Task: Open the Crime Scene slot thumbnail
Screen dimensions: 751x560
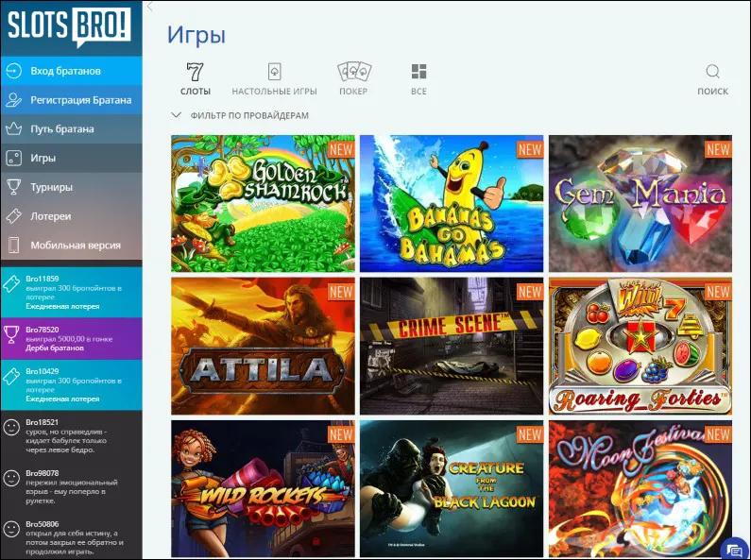Action: [452, 346]
